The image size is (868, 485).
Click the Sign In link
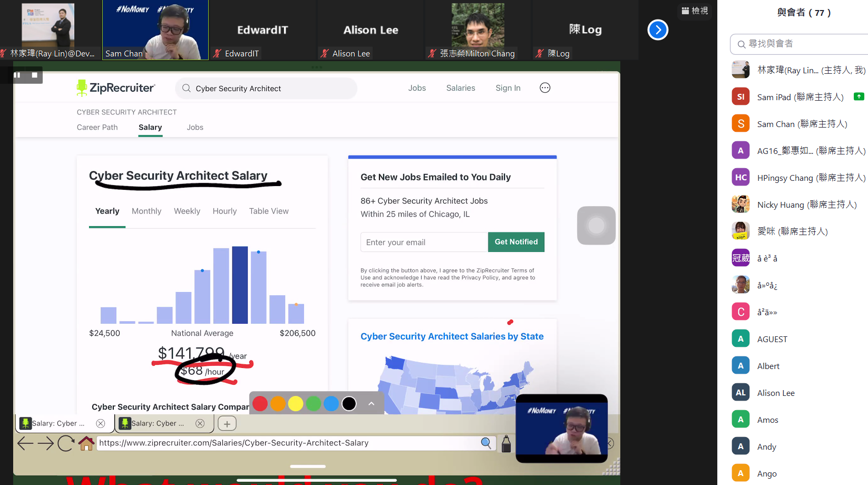(508, 88)
